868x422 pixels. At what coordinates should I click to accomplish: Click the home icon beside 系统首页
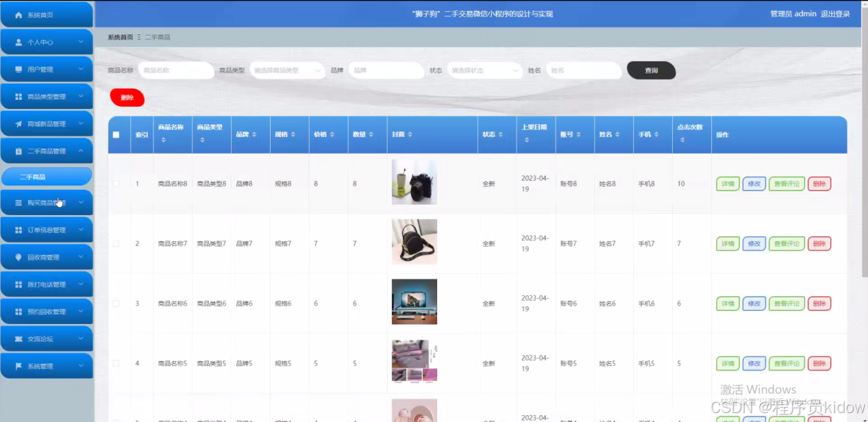click(18, 14)
